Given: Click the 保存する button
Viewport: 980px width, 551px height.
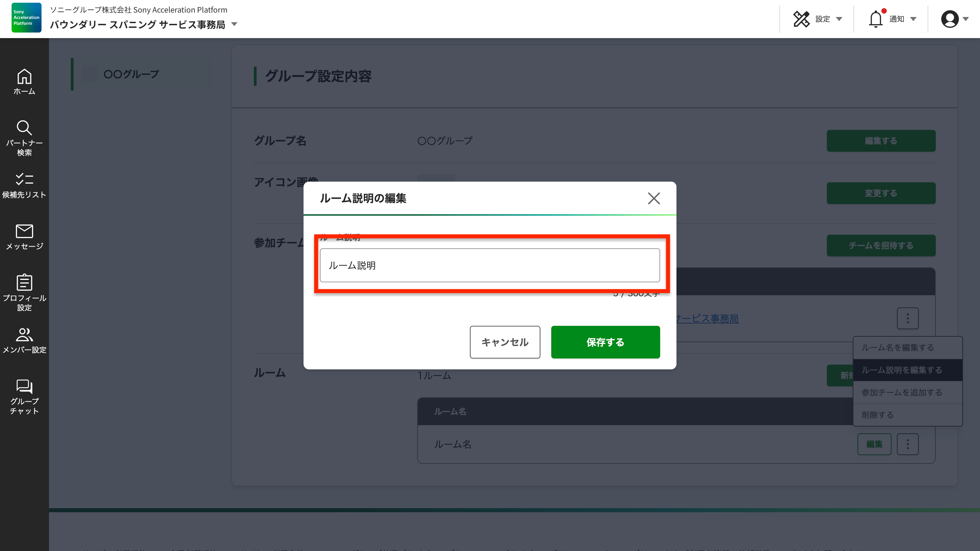Looking at the screenshot, I should pyautogui.click(x=605, y=342).
